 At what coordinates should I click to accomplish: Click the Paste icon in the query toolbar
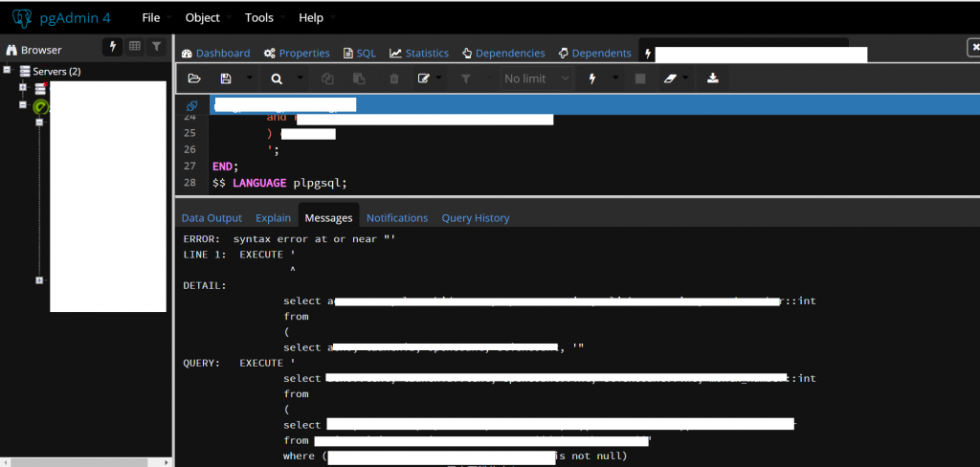pos(359,78)
